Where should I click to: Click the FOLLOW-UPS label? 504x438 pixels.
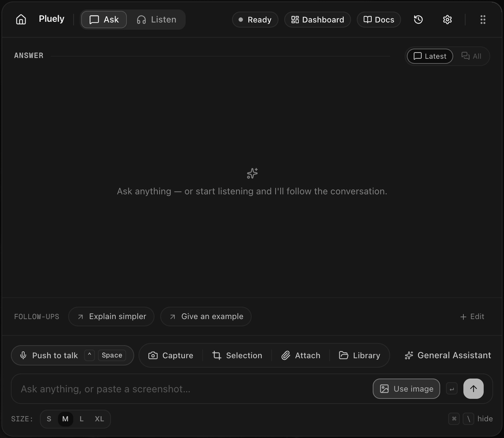(x=37, y=317)
